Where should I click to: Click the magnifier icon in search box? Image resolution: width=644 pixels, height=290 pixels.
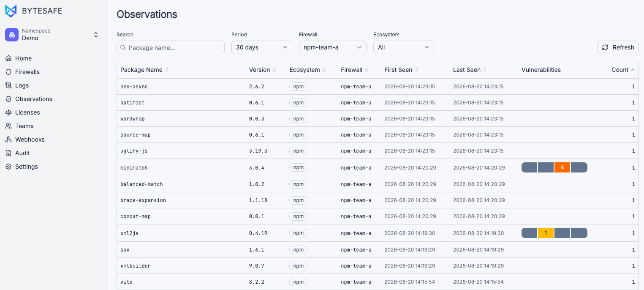coord(123,48)
